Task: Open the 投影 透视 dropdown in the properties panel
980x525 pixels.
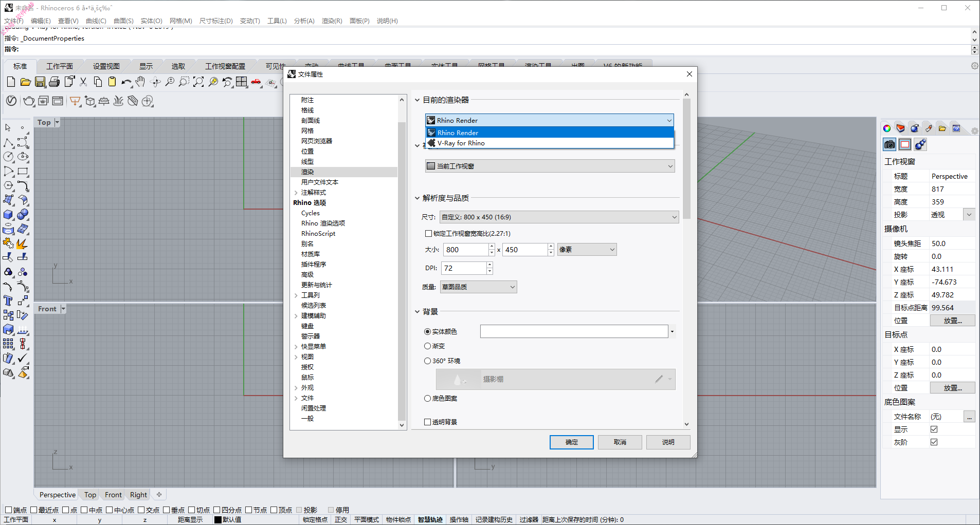Action: pos(969,215)
